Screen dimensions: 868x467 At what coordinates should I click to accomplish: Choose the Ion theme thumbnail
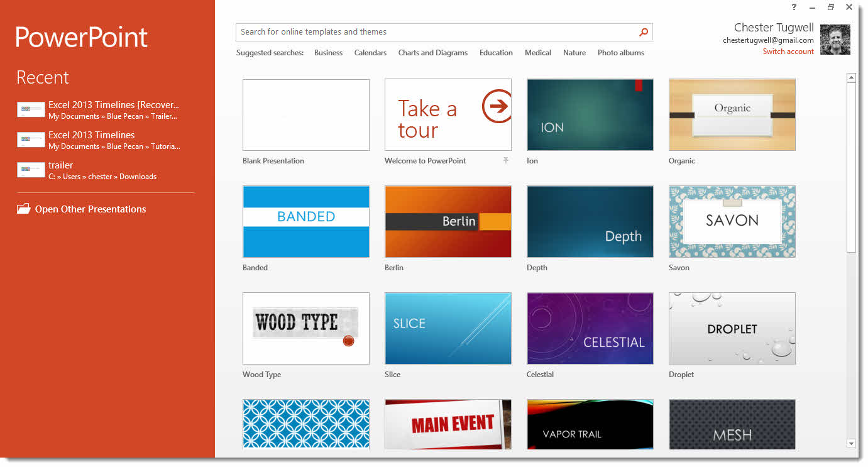[590, 114]
